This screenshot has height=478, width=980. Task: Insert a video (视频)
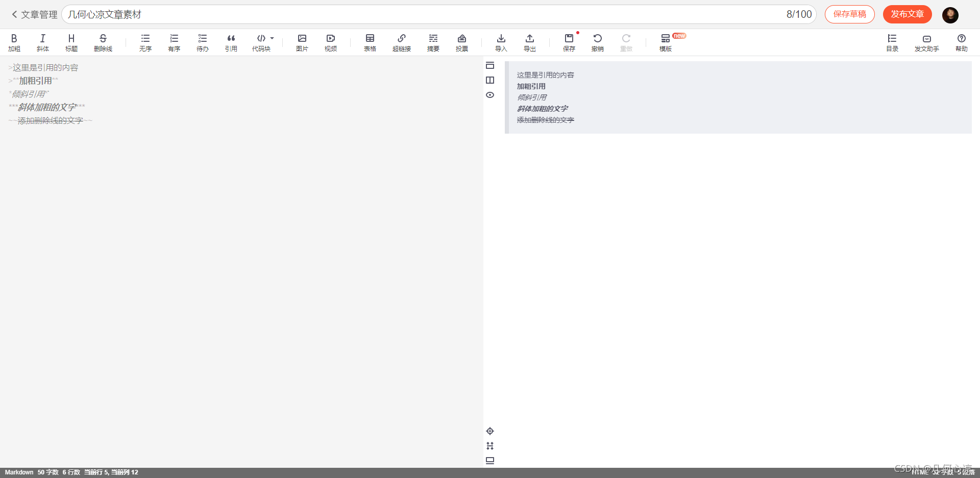[331, 42]
